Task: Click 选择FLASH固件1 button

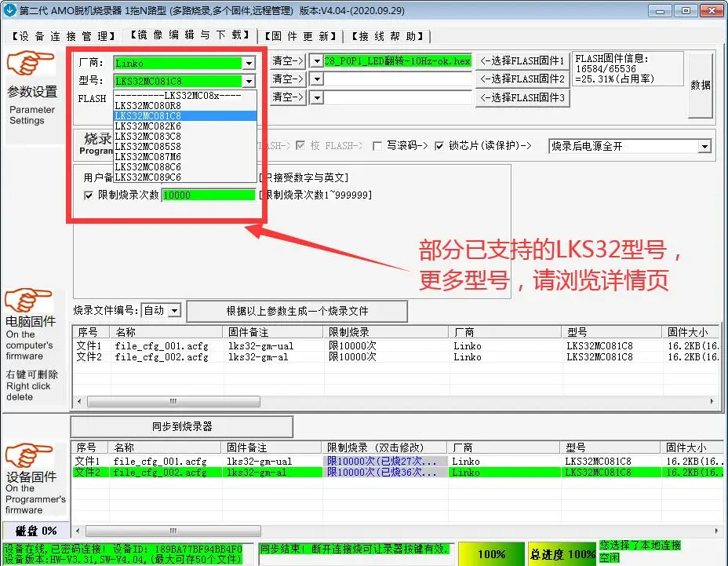Action: point(522,61)
